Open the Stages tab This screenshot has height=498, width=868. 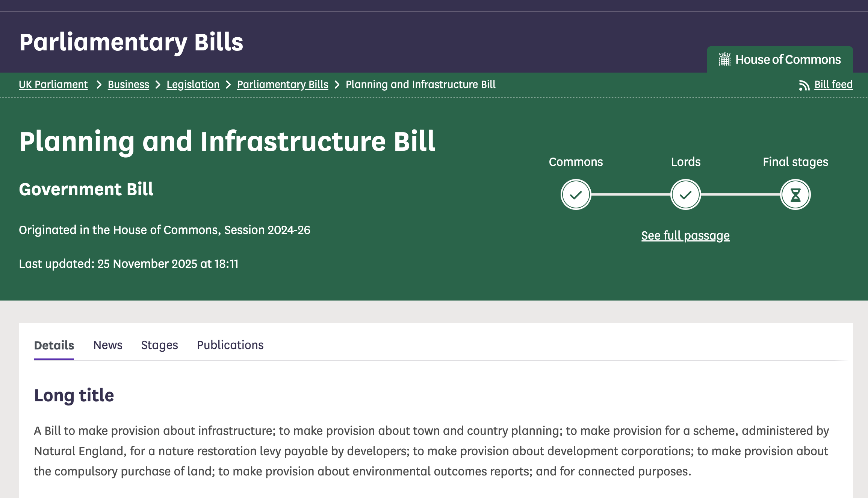point(159,345)
